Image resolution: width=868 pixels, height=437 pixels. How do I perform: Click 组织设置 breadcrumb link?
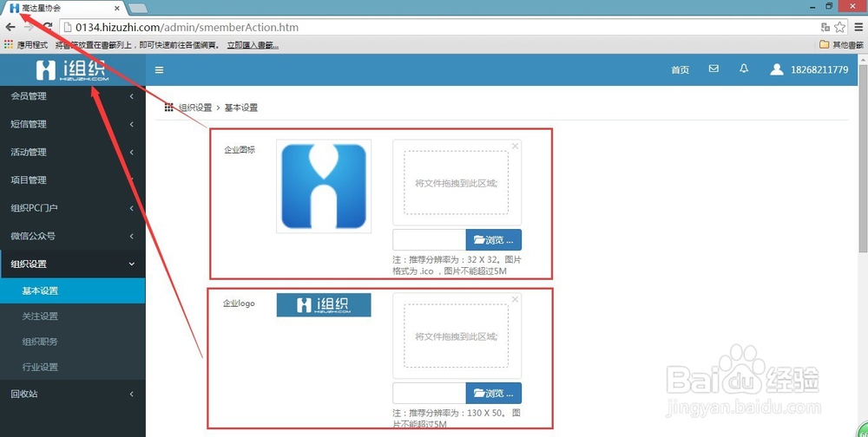[195, 108]
